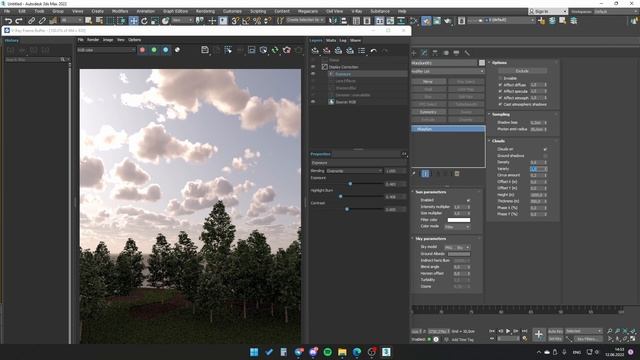
Task: Open the Graph Editors menu
Action: click(x=176, y=11)
